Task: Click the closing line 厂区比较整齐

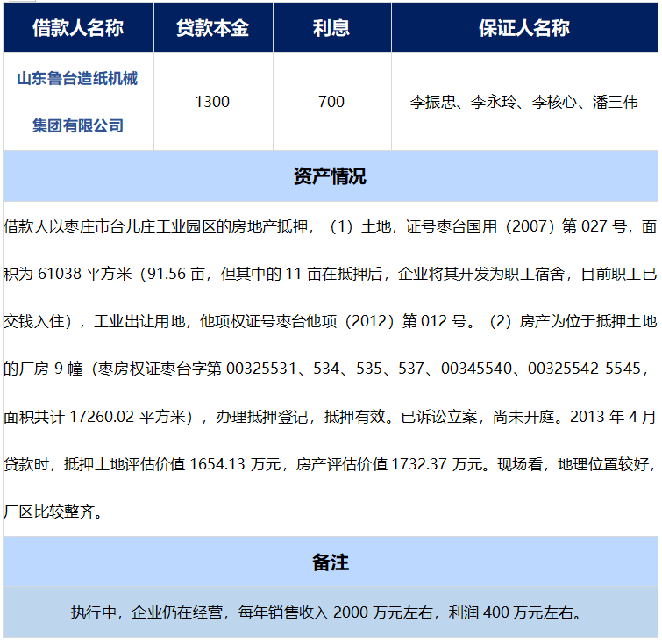Action: click(x=54, y=512)
